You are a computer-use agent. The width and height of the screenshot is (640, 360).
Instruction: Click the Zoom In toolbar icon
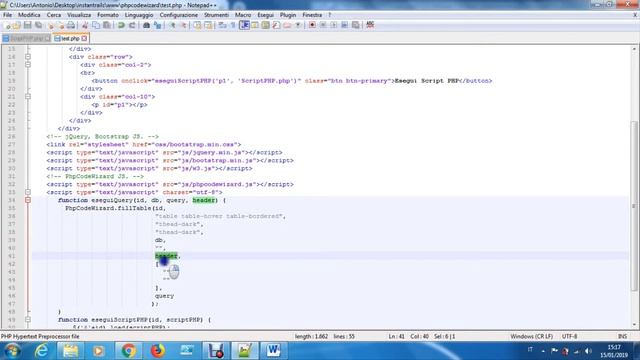[172, 25]
